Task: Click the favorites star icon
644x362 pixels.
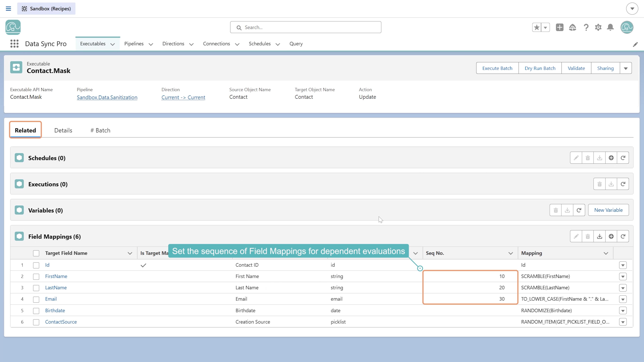Action: point(536,27)
